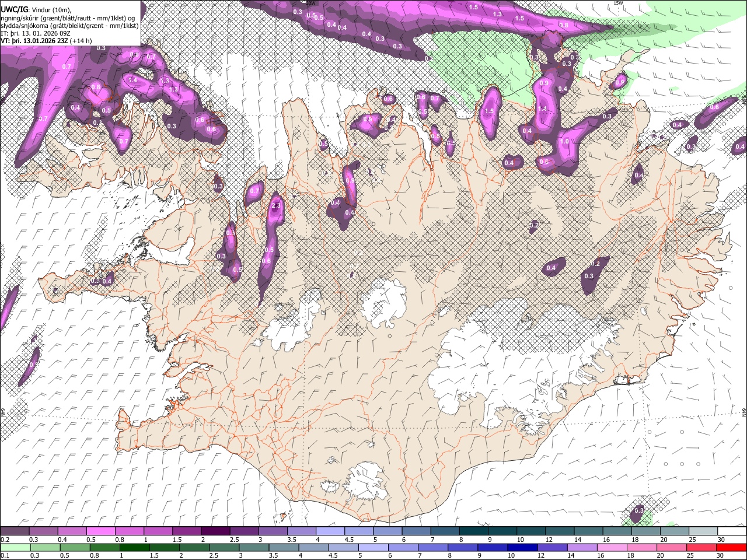Click the UWC/IG title text

(x=14, y=9)
